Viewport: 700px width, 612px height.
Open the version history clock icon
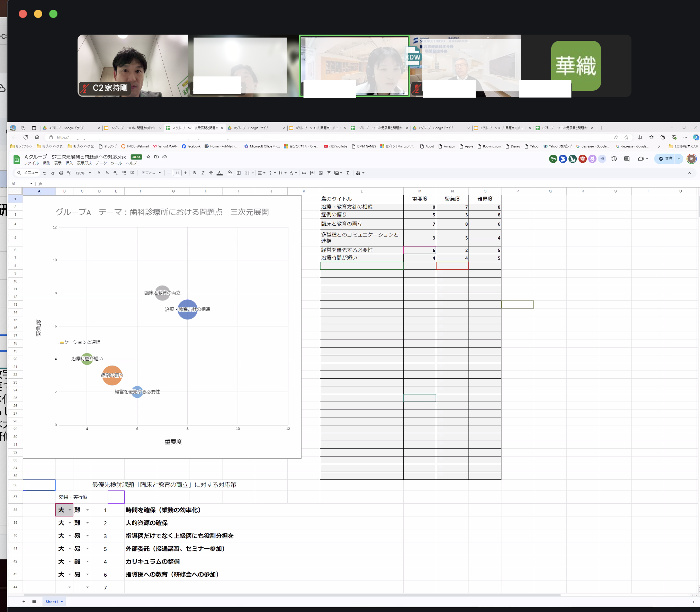coord(614,159)
